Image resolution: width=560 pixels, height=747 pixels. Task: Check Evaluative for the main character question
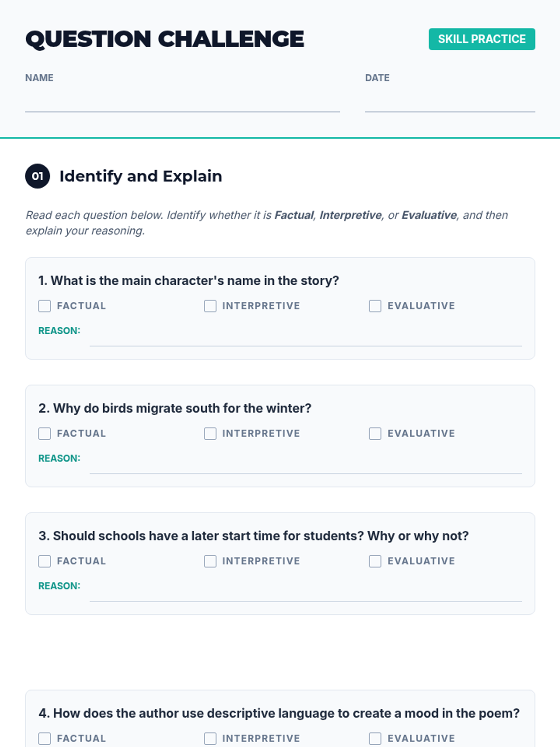[375, 306]
